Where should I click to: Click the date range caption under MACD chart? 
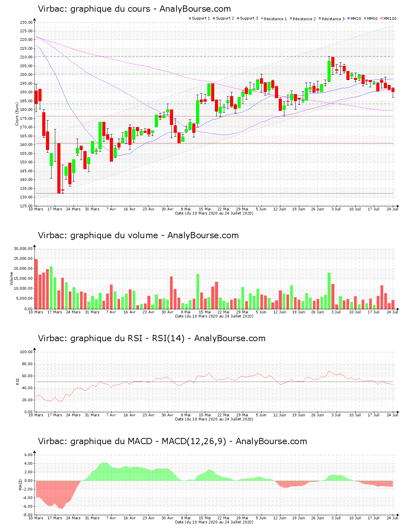point(214,522)
